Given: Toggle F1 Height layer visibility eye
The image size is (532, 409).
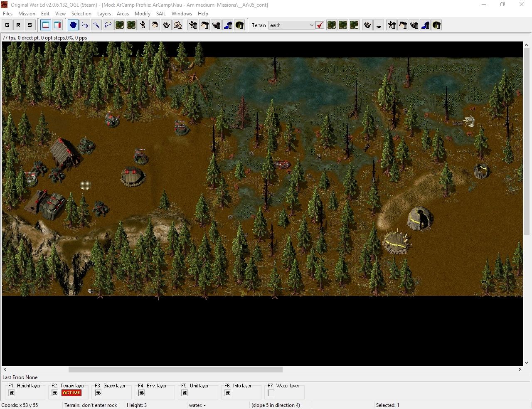Looking at the screenshot, I should click(x=12, y=393).
